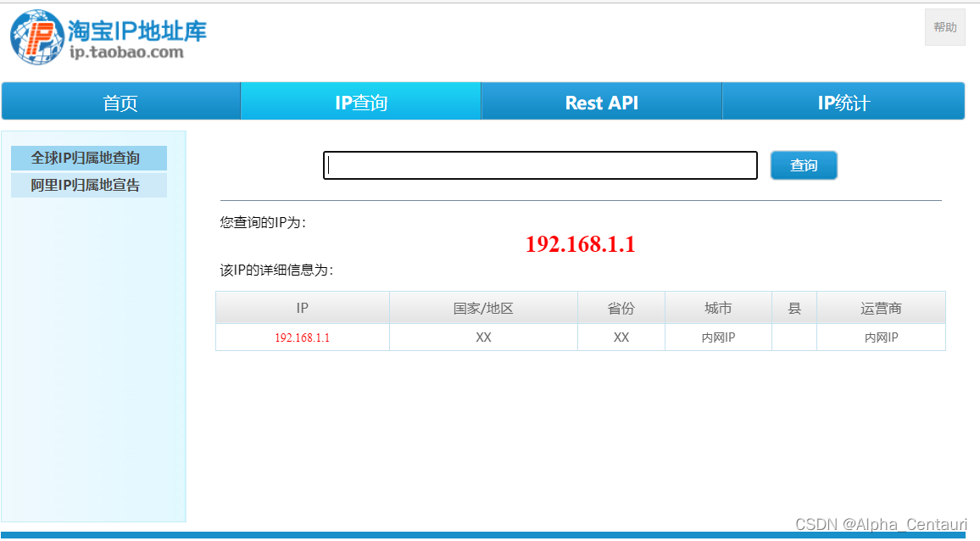Viewport: 980px width, 541px height.
Task: Open 阿里IP归属地宣告 from the sidebar
Action: click(x=88, y=185)
